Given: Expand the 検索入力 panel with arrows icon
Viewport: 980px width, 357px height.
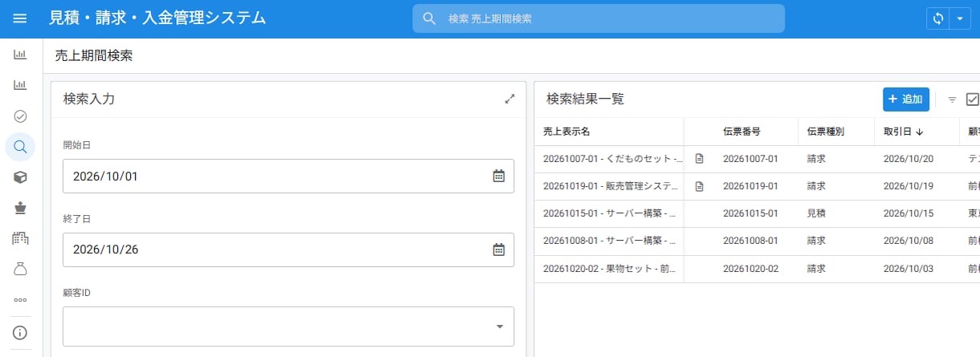Looking at the screenshot, I should pyautogui.click(x=509, y=99).
